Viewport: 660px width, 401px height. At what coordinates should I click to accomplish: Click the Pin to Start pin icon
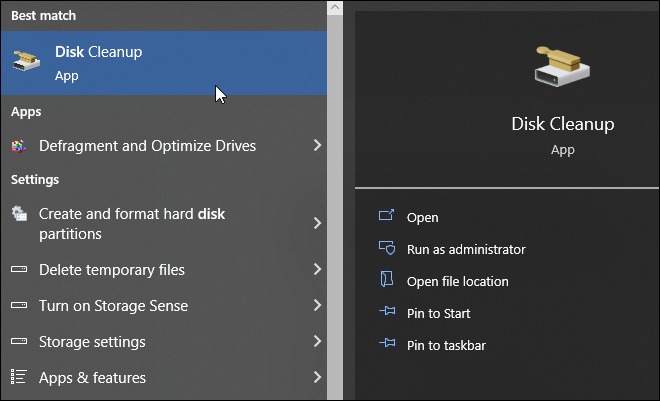pos(387,311)
